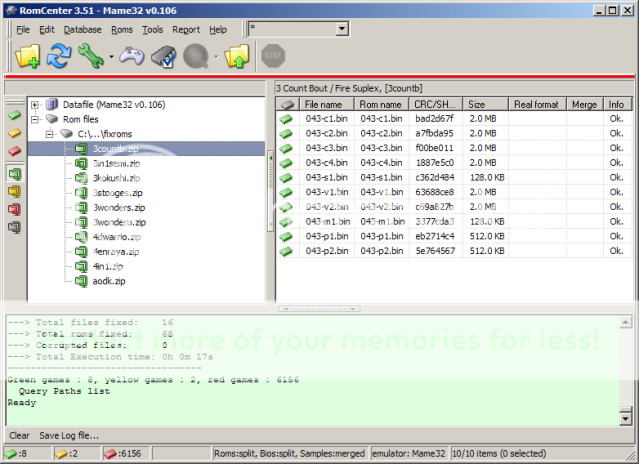Toggle the yellow games filter in sidebar
The width and height of the screenshot is (639, 464).
click(14, 133)
